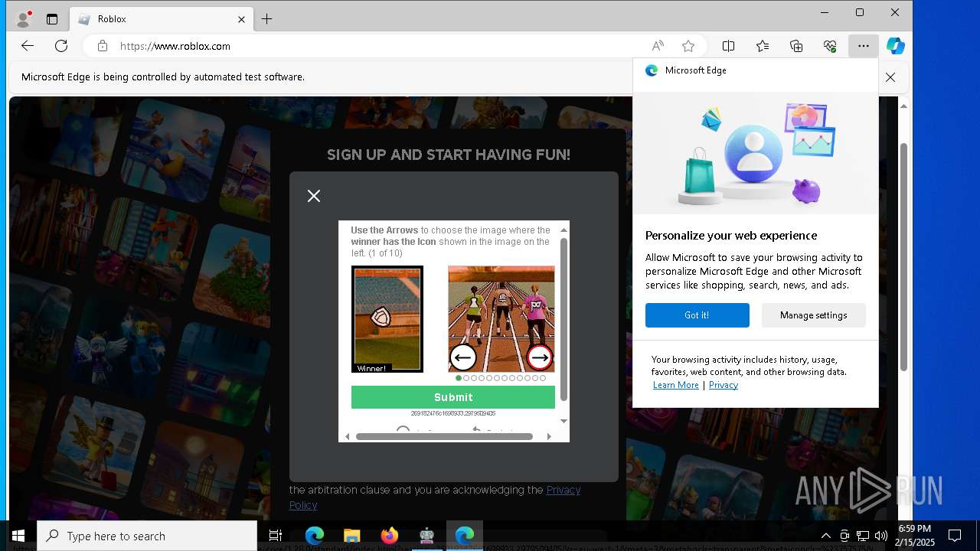Select the first green captcha progress dot

tap(459, 378)
